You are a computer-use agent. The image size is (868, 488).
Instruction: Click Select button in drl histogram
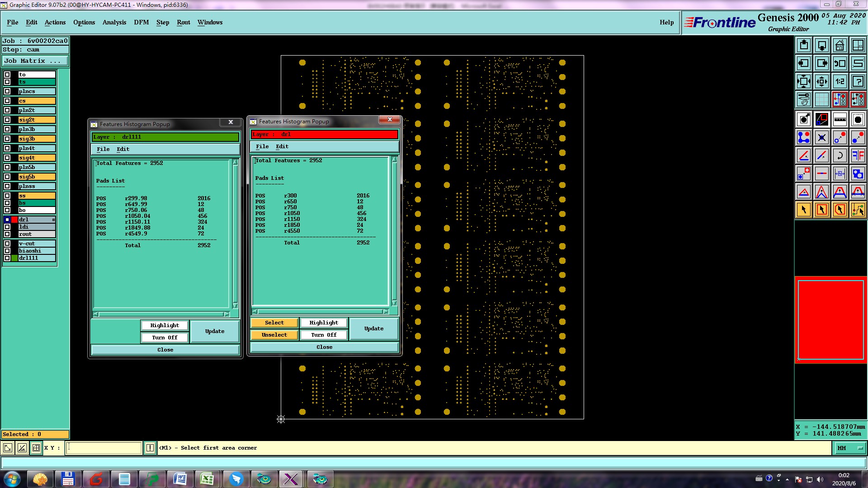point(274,323)
